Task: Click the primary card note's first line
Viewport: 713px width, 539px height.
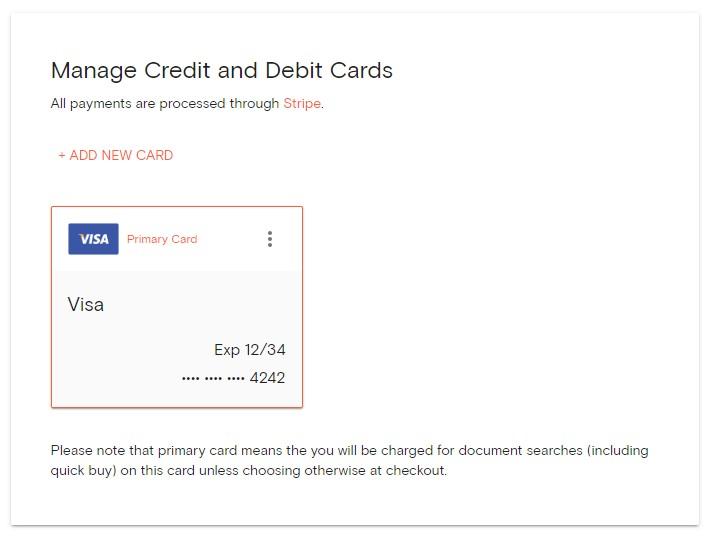Action: pyautogui.click(x=349, y=450)
